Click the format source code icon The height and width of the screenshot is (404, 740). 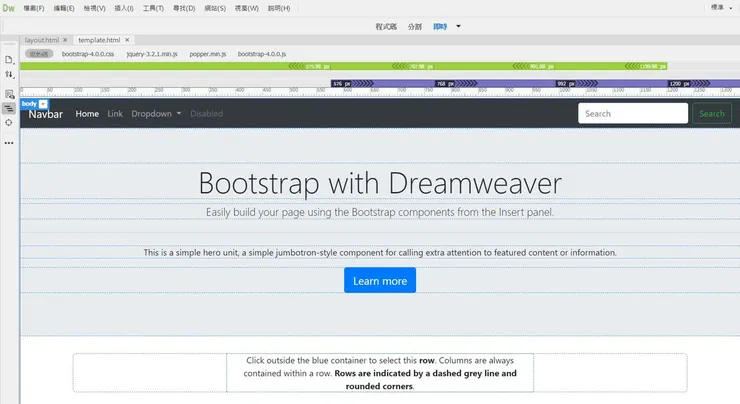tap(9, 109)
